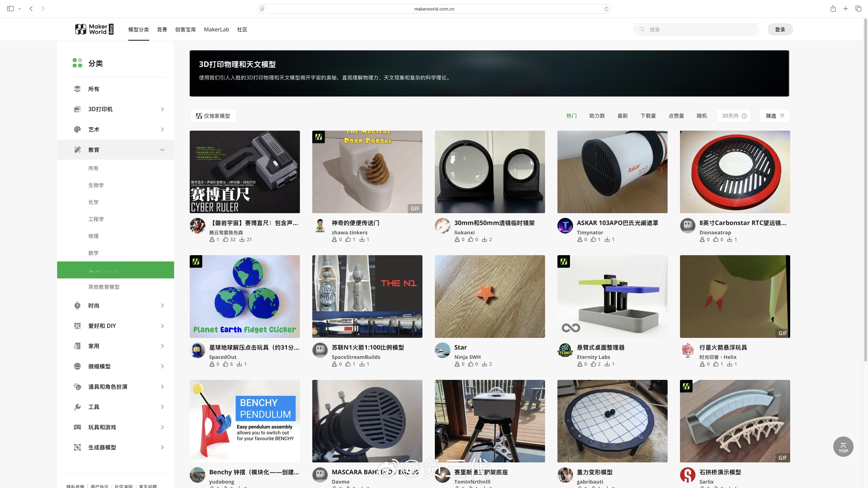Click the page reload icon in address bar
This screenshot has width=868, height=488.
pyautogui.click(x=606, y=9)
